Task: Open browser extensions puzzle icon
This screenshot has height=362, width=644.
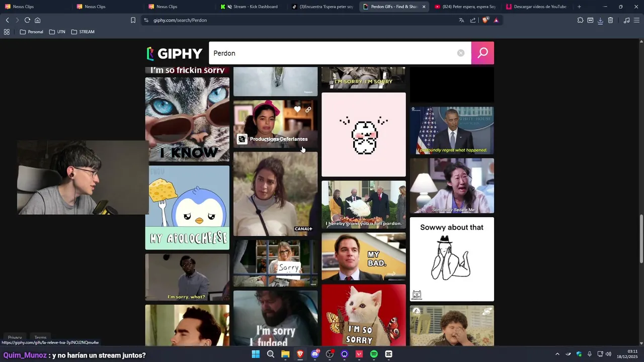Action: [580, 20]
